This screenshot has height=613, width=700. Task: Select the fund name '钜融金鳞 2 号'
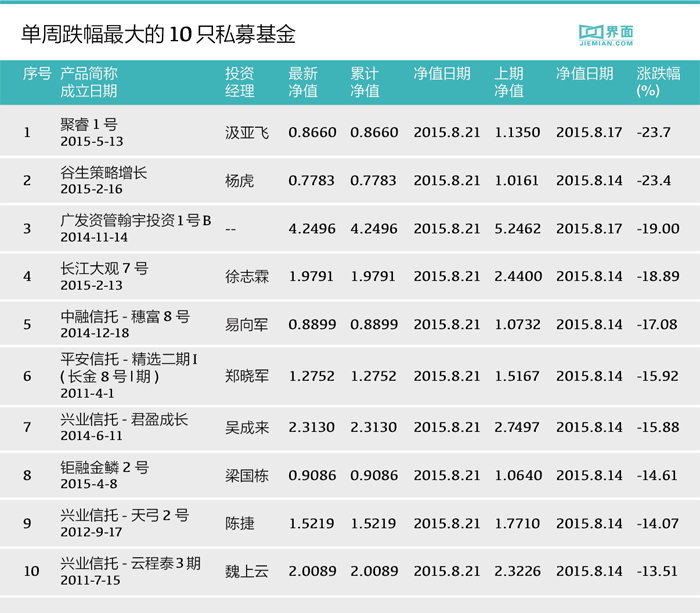pos(105,467)
